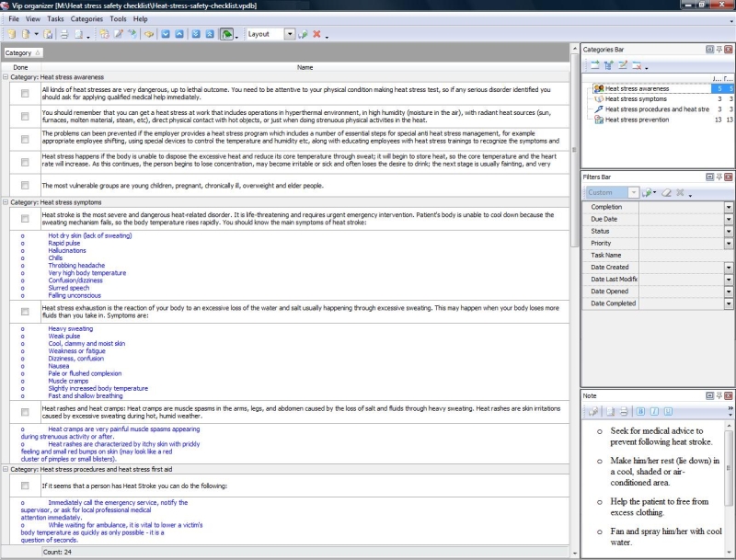This screenshot has height=560, width=736.
Task: Tick the checkbox beside the Heat stroke task
Action: coord(25,218)
